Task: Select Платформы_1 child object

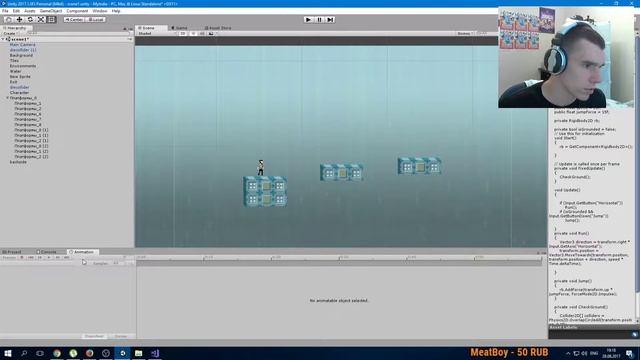Action: 28,103
